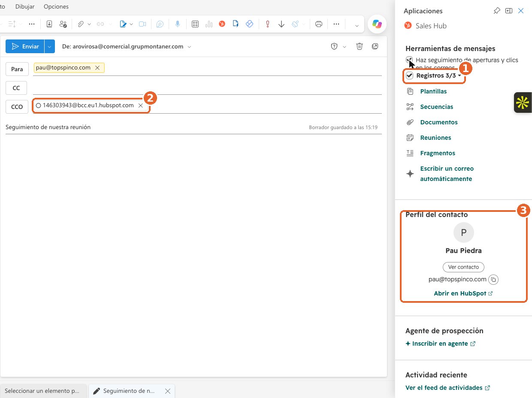
Task: Click the CCO button
Action: [x=17, y=107]
